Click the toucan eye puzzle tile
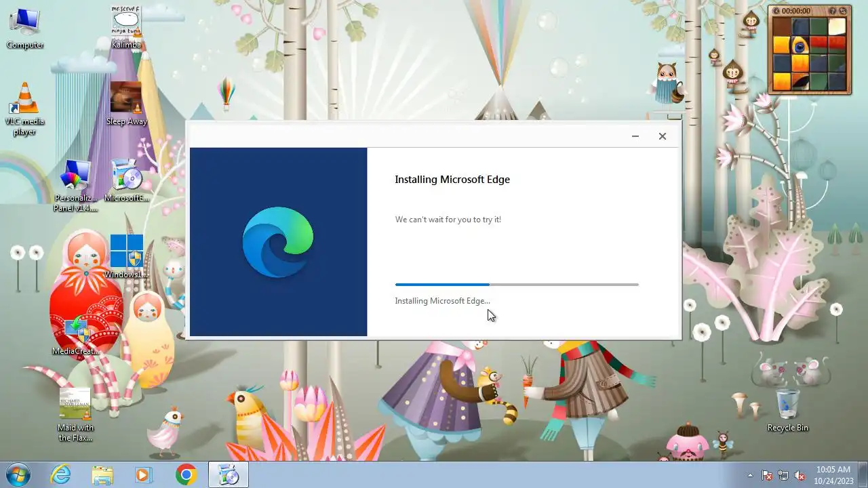 tap(801, 45)
